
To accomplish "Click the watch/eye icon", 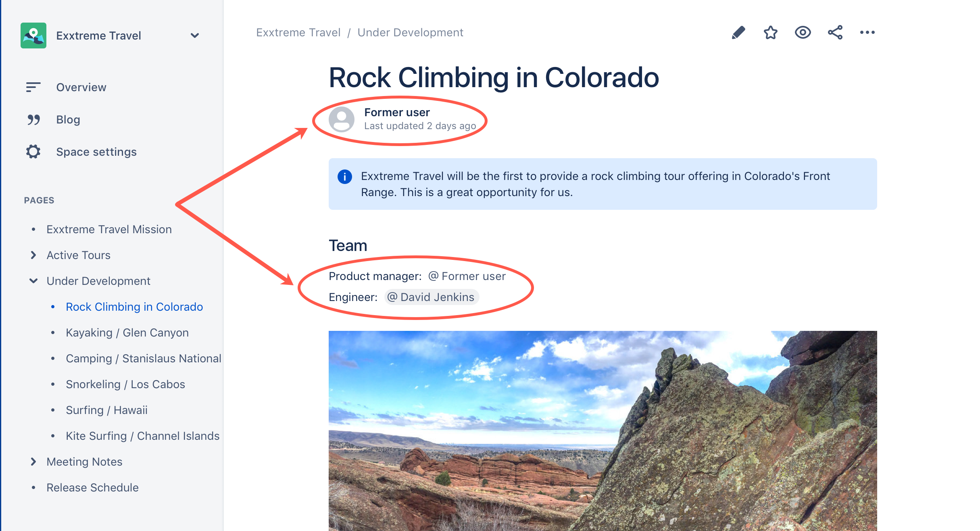I will point(802,33).
